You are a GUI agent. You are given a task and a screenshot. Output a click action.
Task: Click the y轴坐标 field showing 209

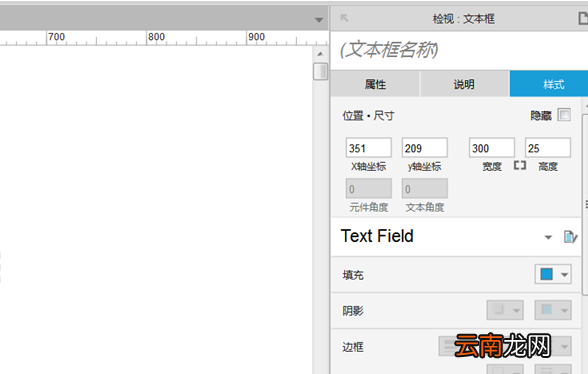(424, 148)
